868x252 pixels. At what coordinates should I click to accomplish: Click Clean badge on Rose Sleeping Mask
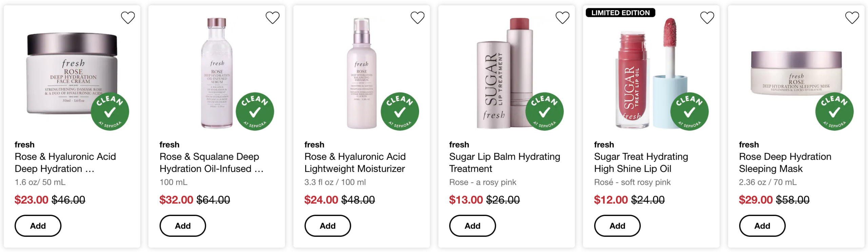coord(834,112)
